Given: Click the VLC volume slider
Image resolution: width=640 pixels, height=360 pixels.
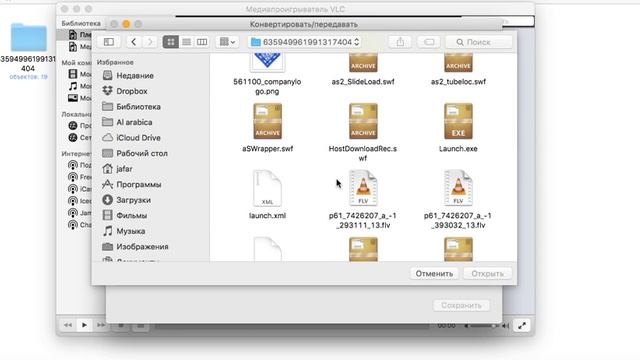Looking at the screenshot, I should 483,326.
